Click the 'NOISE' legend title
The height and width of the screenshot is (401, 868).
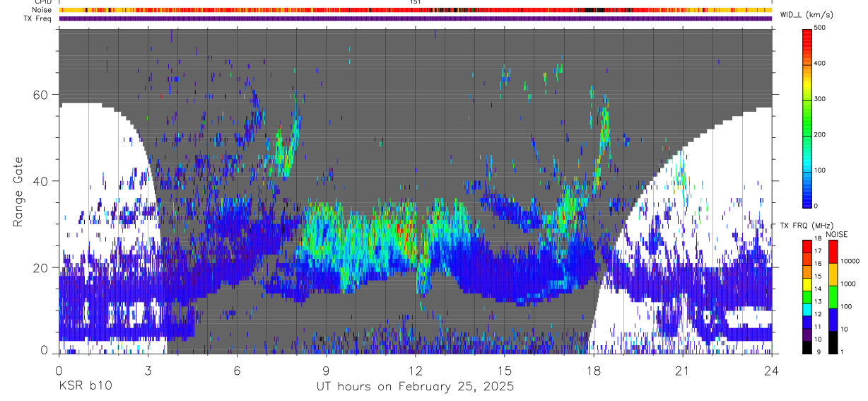point(836,234)
